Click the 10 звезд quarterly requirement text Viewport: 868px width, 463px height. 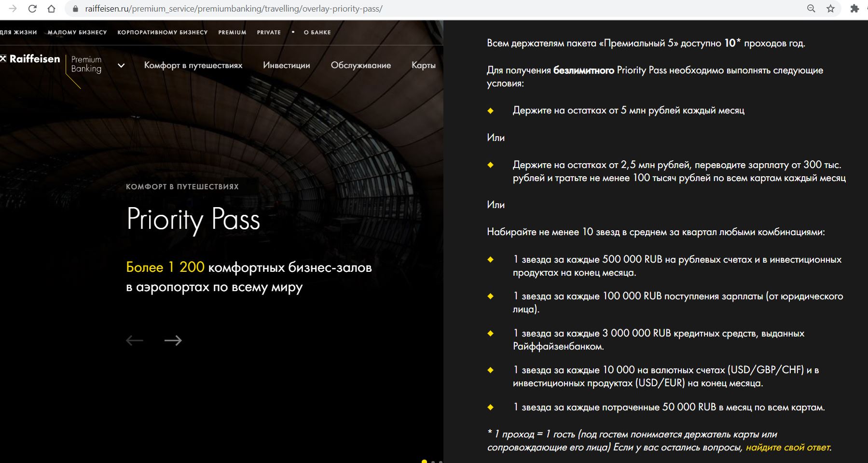tap(656, 232)
